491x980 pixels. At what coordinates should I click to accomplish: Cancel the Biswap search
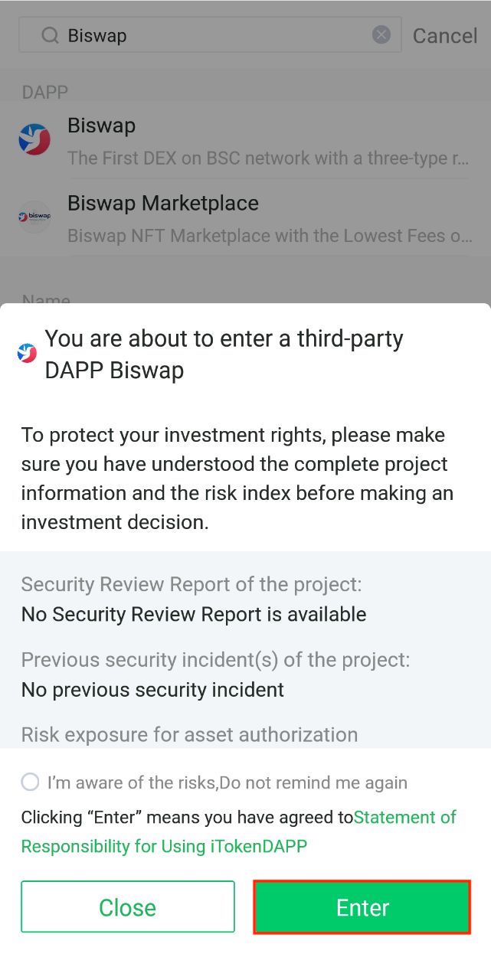[444, 35]
